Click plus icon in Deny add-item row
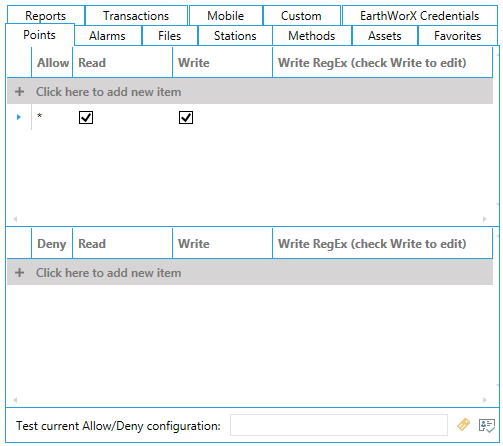 click(19, 273)
